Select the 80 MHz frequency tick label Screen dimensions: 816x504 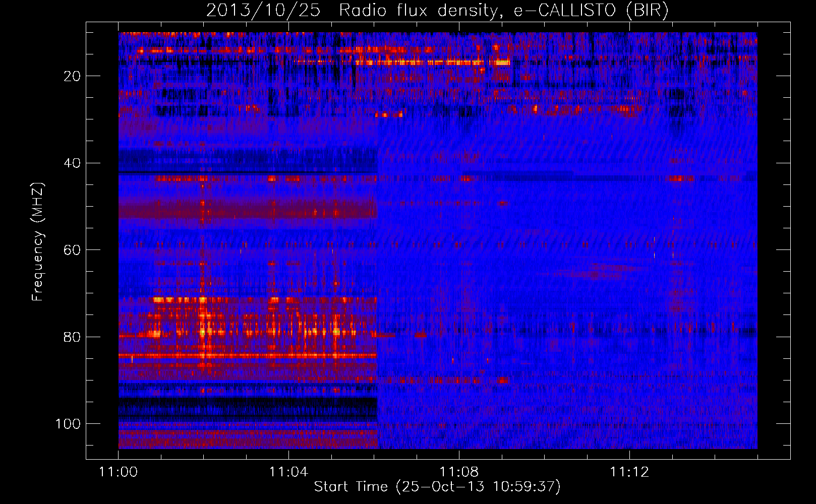(73, 337)
